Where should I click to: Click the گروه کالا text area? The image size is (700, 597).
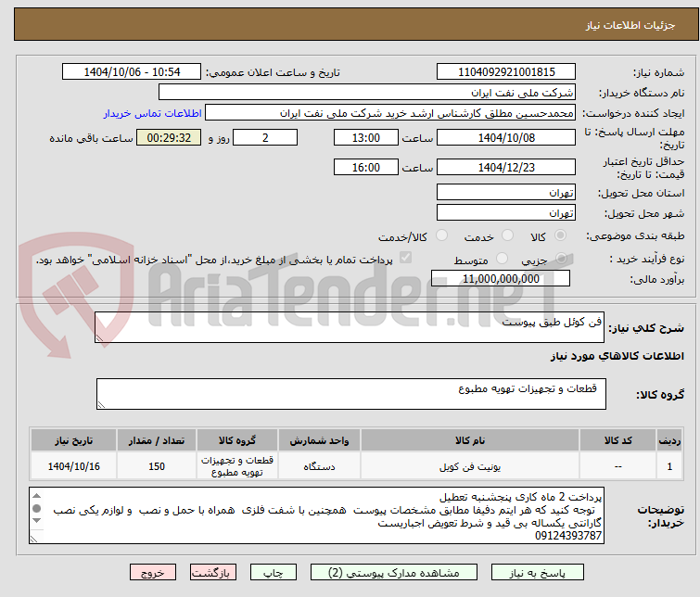tap(350, 394)
